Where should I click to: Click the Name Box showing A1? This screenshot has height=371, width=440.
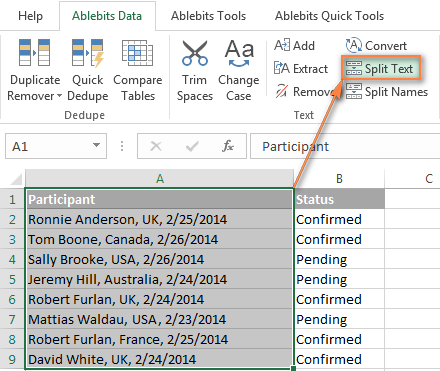click(56, 146)
